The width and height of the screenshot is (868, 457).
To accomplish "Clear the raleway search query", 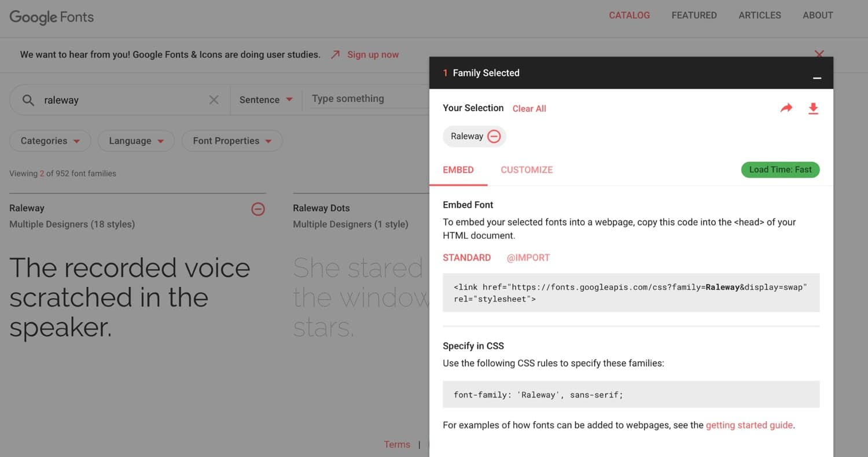I will (214, 99).
